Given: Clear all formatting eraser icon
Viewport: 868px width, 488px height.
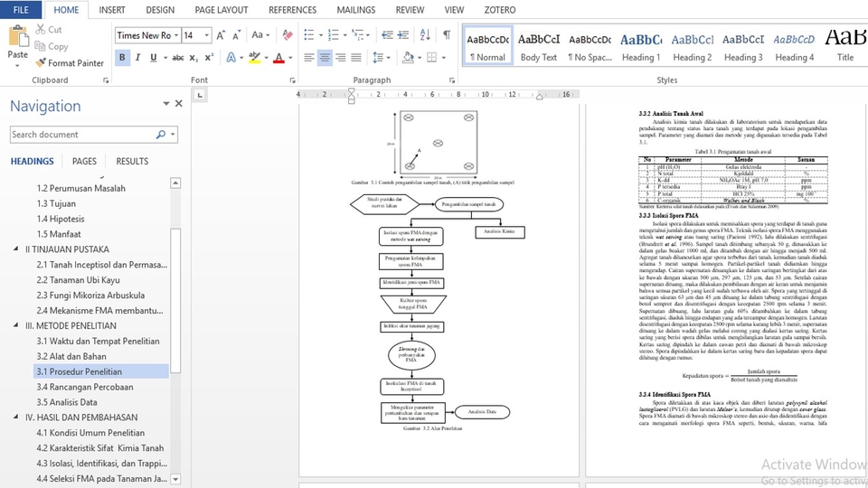Looking at the screenshot, I should (288, 35).
